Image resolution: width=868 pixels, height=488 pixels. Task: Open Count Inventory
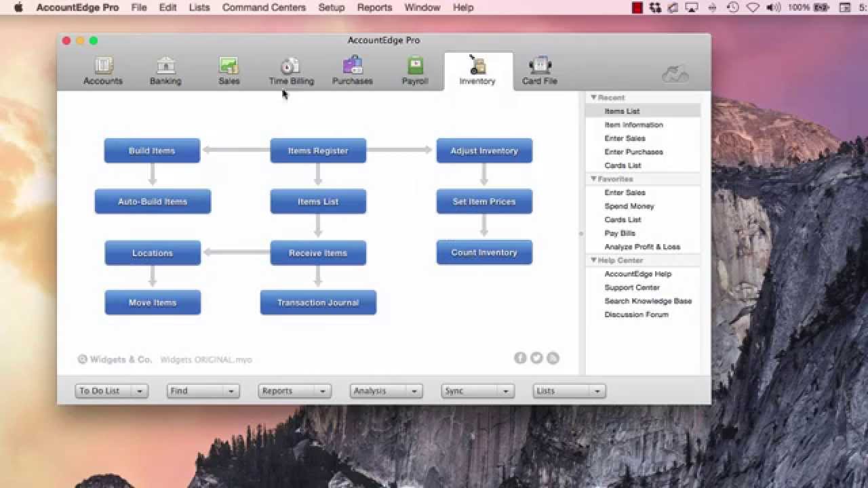point(484,252)
